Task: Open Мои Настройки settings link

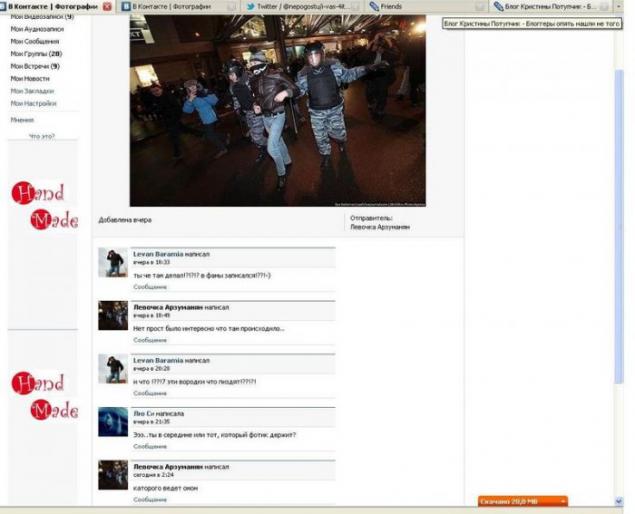Action: (33, 103)
